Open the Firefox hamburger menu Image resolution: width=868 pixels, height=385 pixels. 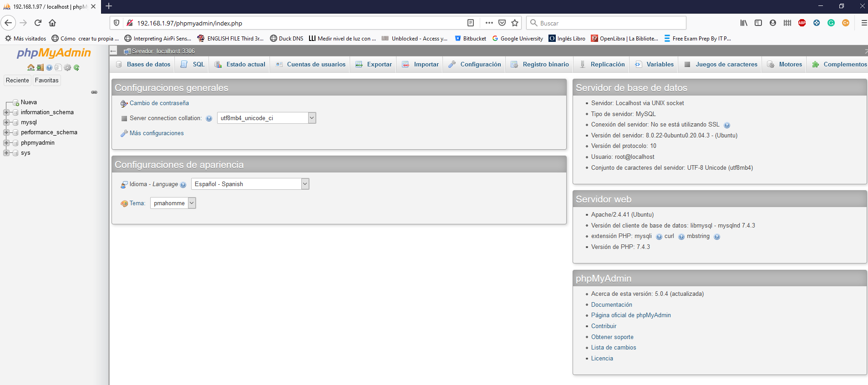pos(864,23)
